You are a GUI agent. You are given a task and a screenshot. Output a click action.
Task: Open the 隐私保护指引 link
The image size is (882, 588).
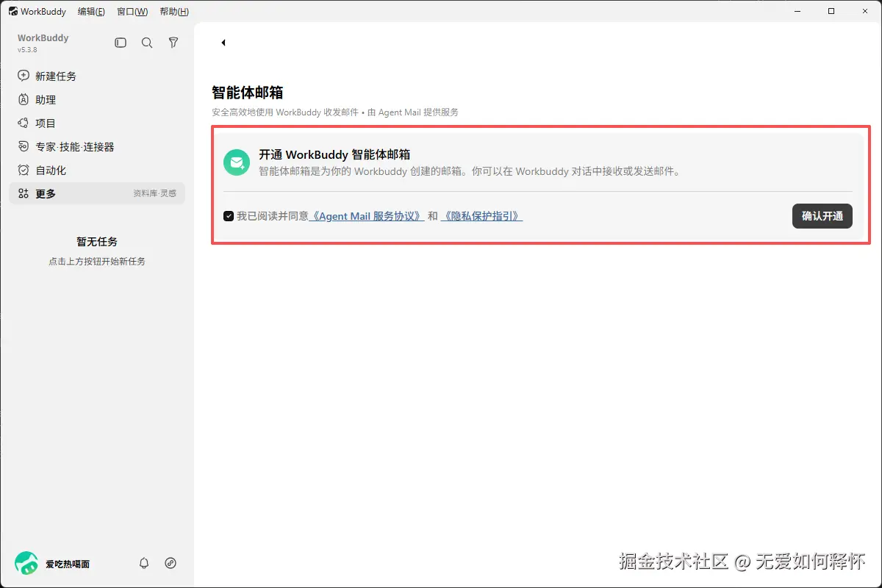tap(481, 216)
